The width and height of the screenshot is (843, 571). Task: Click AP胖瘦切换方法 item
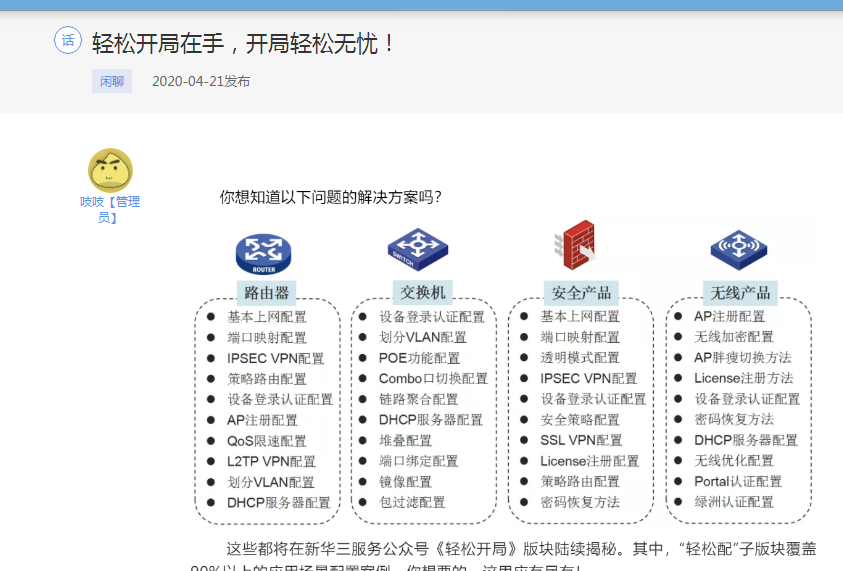click(x=742, y=358)
